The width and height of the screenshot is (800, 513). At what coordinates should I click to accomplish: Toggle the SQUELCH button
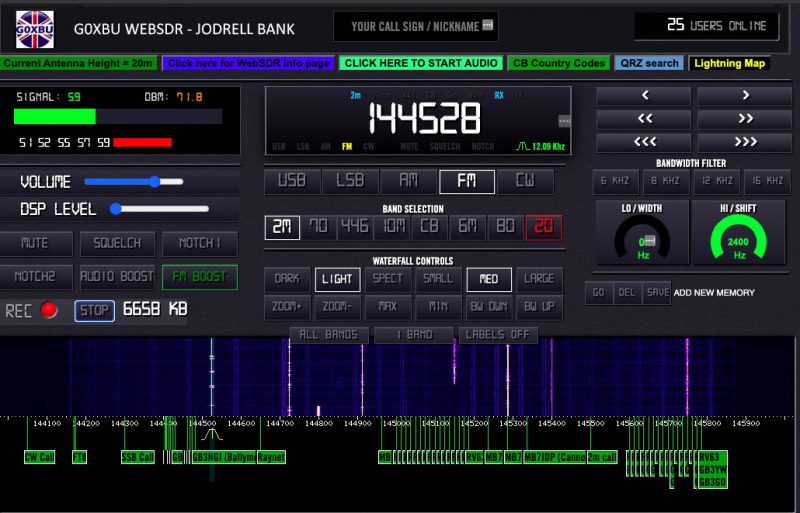[117, 243]
